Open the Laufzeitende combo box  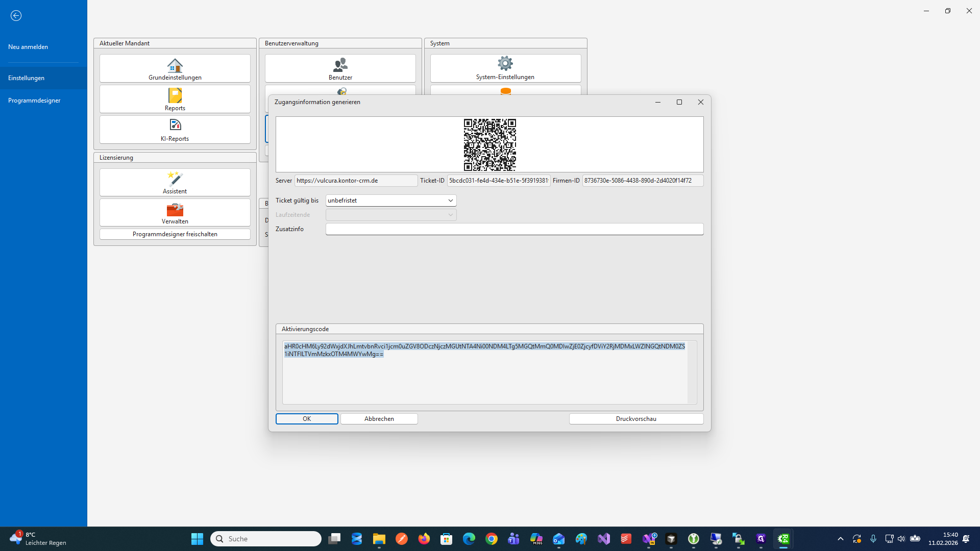pos(391,215)
